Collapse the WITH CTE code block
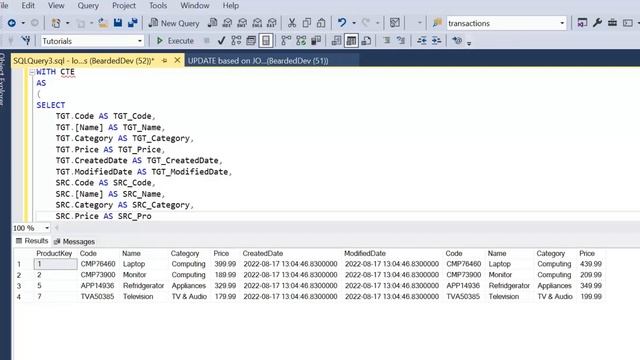The image size is (640, 360). click(x=32, y=72)
